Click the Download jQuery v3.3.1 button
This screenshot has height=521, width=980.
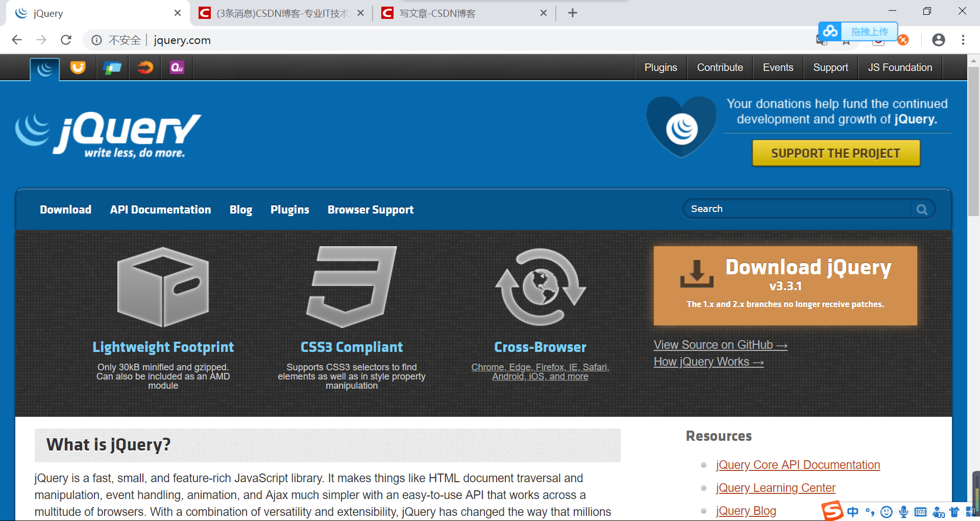[x=785, y=286]
